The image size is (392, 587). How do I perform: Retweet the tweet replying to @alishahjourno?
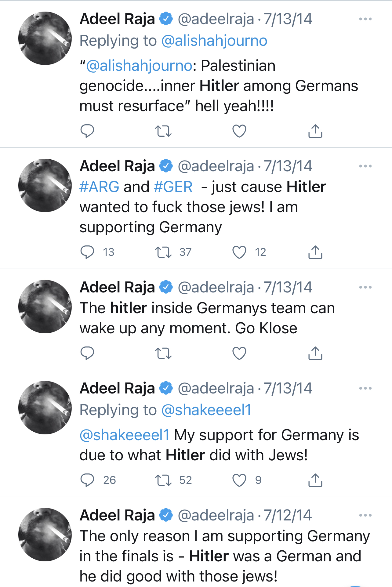163,131
